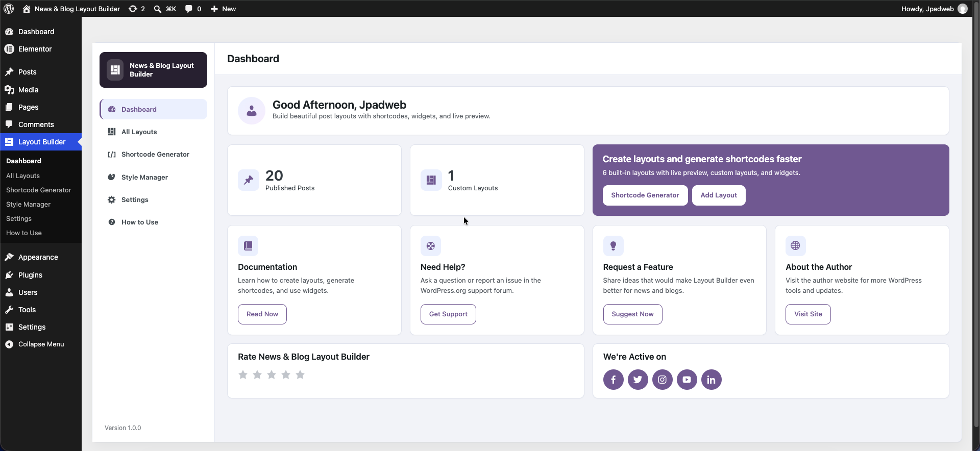Click the About the Author globe icon
Viewport: 980px width, 451px height.
796,246
